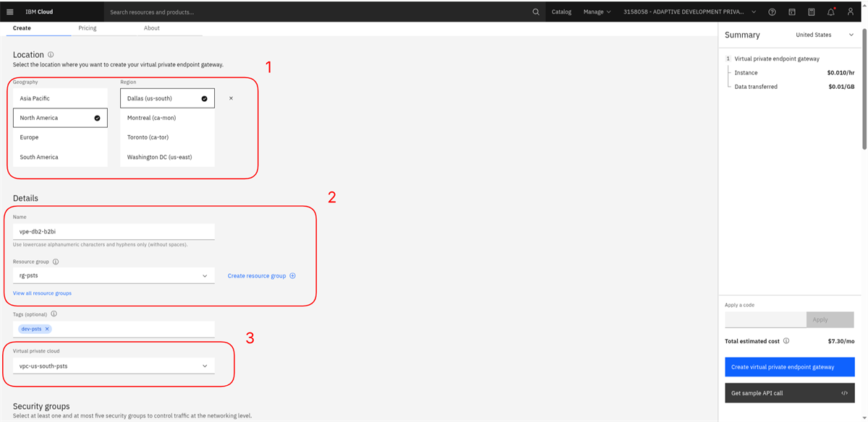Viewport: 868px width, 422px height.
Task: Click the info icon next to Location
Action: tap(51, 55)
